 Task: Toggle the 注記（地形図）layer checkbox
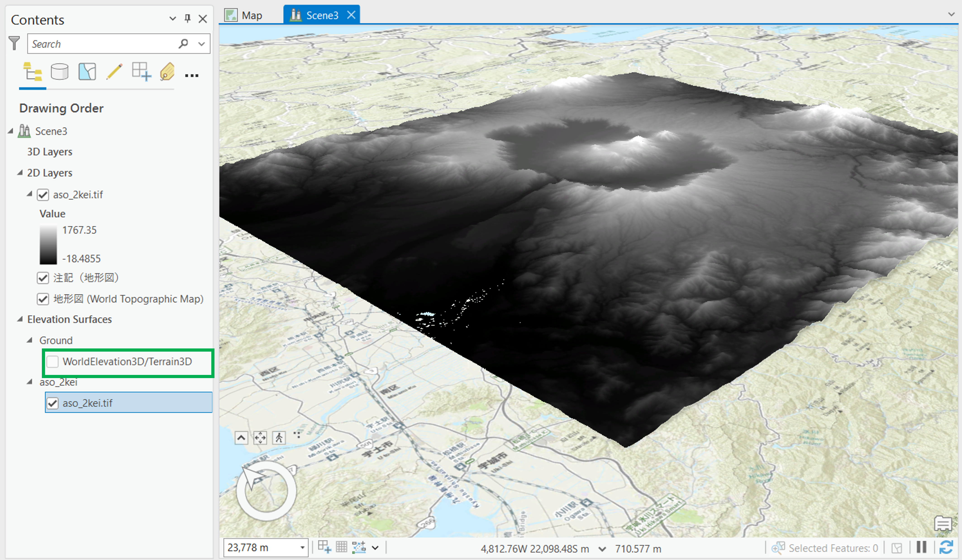[43, 278]
